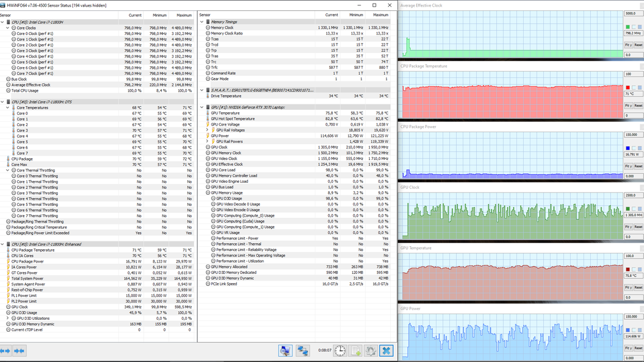The height and width of the screenshot is (362, 644).
Task: Click the add logging file icon
Action: 355,351
